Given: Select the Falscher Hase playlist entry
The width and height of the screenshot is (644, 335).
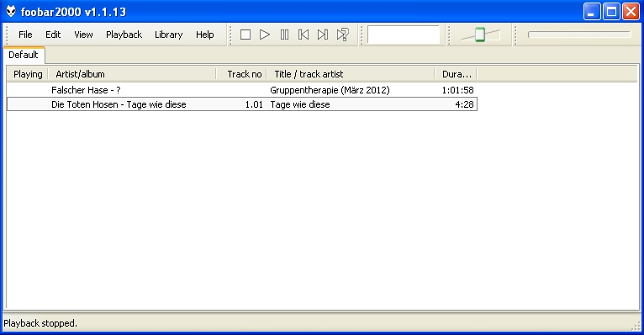Looking at the screenshot, I should coord(242,90).
